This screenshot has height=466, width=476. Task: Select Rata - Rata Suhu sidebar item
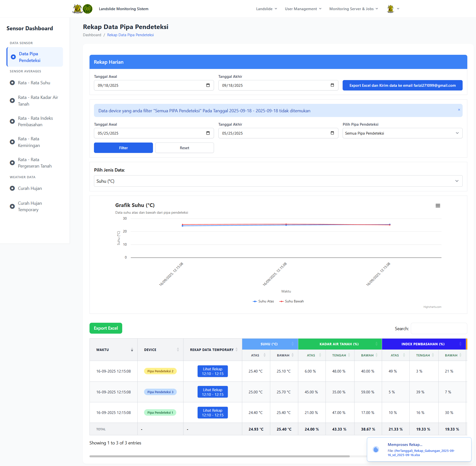click(34, 83)
